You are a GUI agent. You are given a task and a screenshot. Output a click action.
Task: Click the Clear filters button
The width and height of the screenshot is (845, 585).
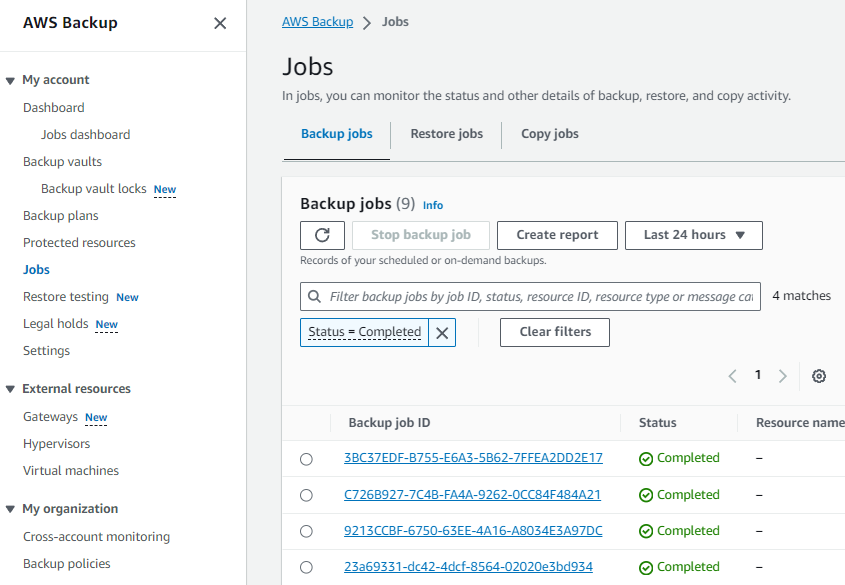pyautogui.click(x=555, y=332)
